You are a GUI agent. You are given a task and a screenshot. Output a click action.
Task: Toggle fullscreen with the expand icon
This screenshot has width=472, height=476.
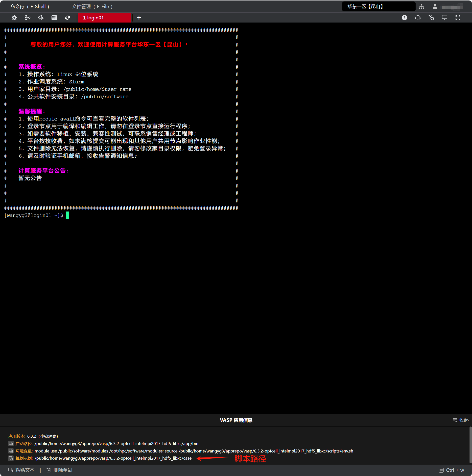(x=458, y=18)
